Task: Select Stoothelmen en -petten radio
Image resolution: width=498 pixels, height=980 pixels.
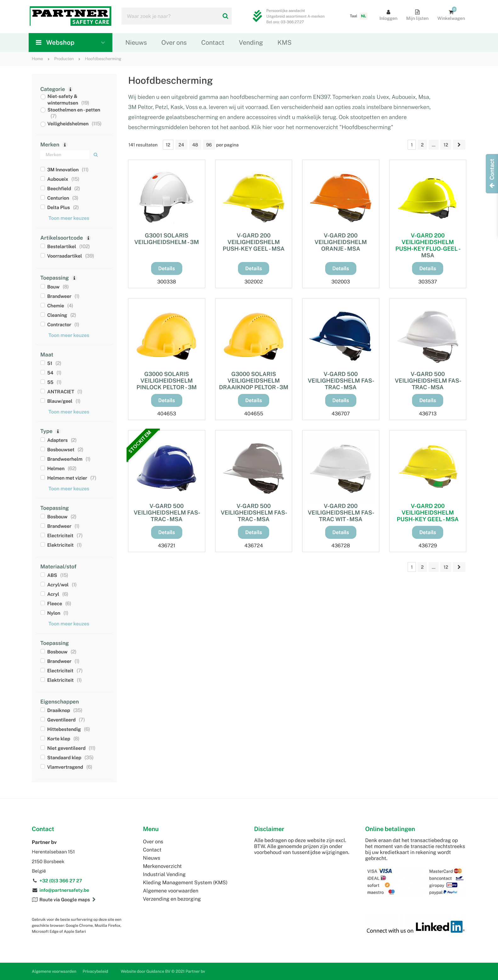Action: (x=43, y=110)
